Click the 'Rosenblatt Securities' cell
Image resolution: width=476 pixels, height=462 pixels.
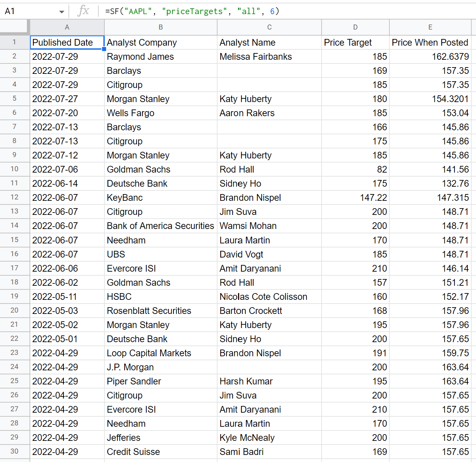[161, 311]
